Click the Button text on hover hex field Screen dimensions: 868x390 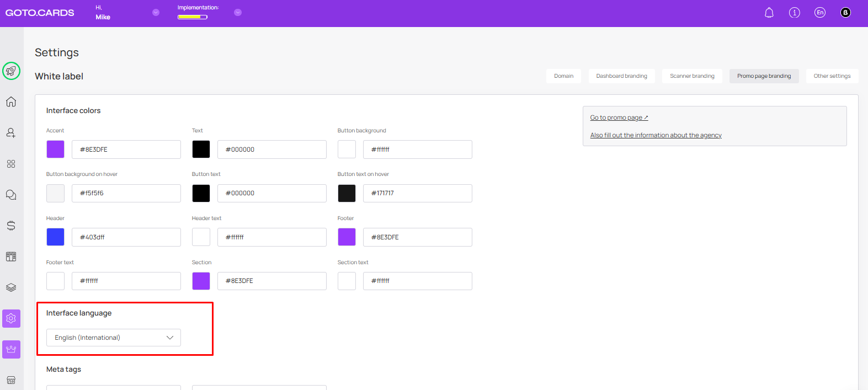tap(417, 193)
